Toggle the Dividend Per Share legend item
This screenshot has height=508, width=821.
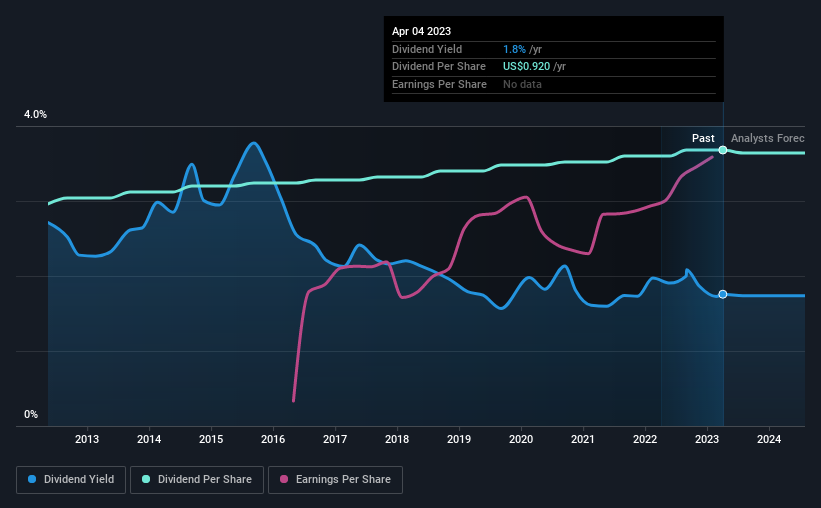point(197,480)
